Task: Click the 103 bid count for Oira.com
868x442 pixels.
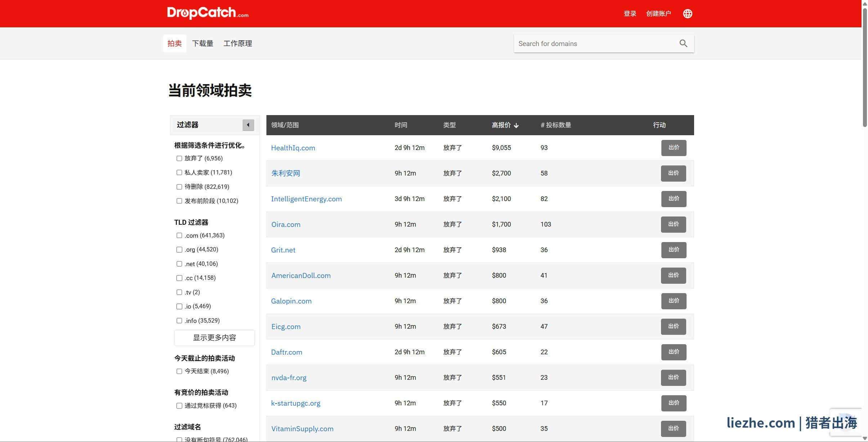Action: tap(546, 224)
